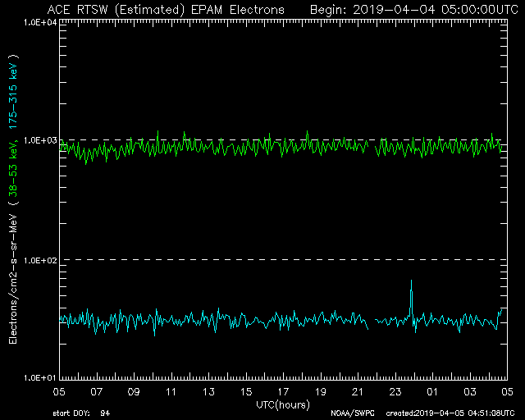Screen dimensions: 525x420
Task: Click the hour 03 x-axis tick label
Action: pyautogui.click(x=470, y=391)
